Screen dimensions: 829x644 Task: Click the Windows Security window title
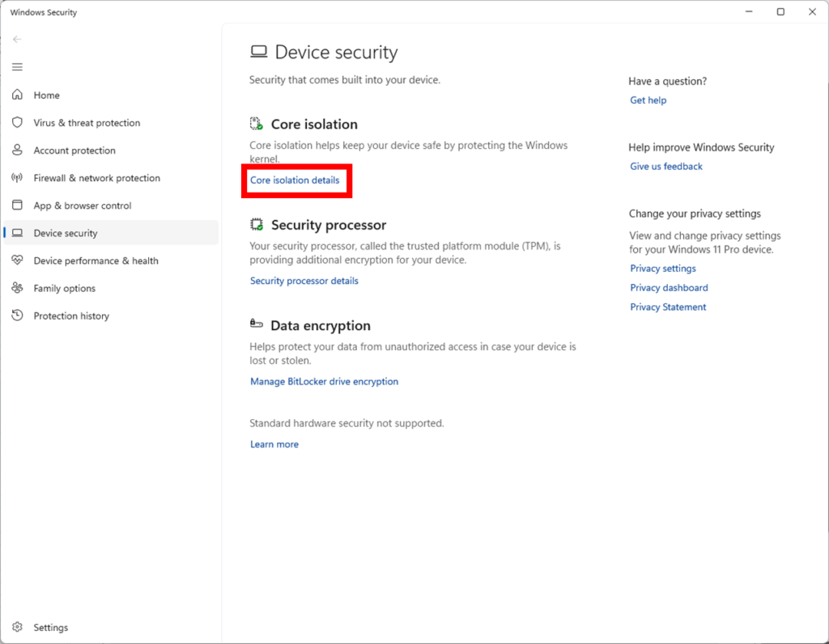(x=44, y=12)
